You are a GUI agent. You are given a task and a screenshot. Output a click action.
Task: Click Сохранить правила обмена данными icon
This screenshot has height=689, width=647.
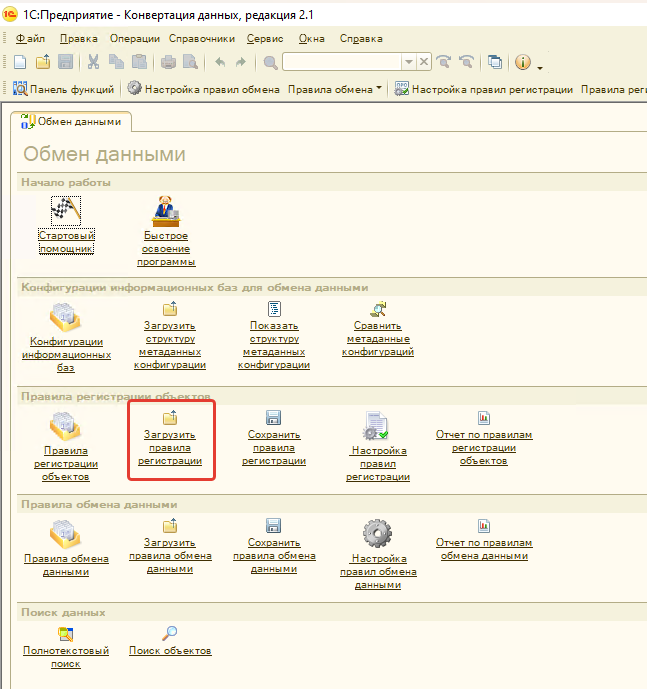click(273, 527)
